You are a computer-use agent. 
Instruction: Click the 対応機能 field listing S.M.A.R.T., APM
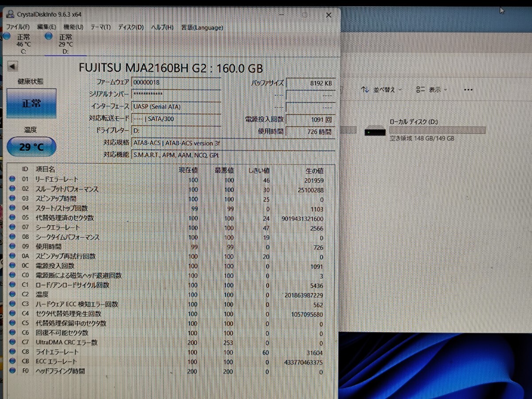coord(233,155)
